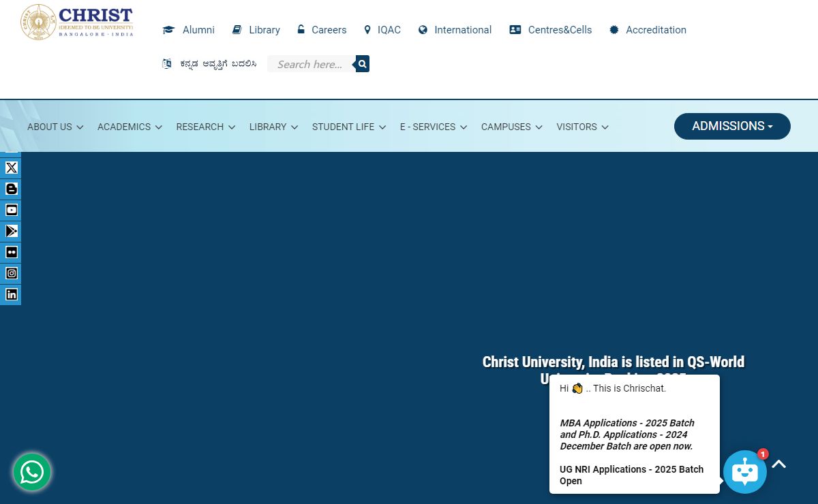Open the X (Twitter) social link

[12, 168]
